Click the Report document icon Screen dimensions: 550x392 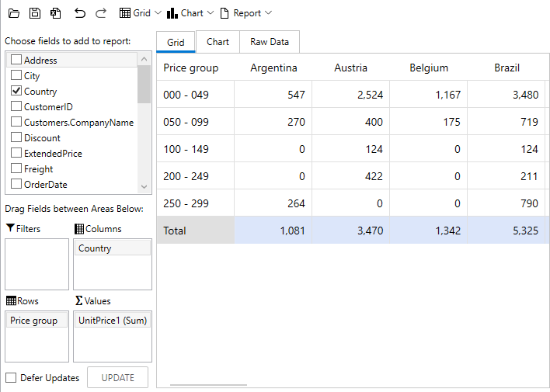225,13
